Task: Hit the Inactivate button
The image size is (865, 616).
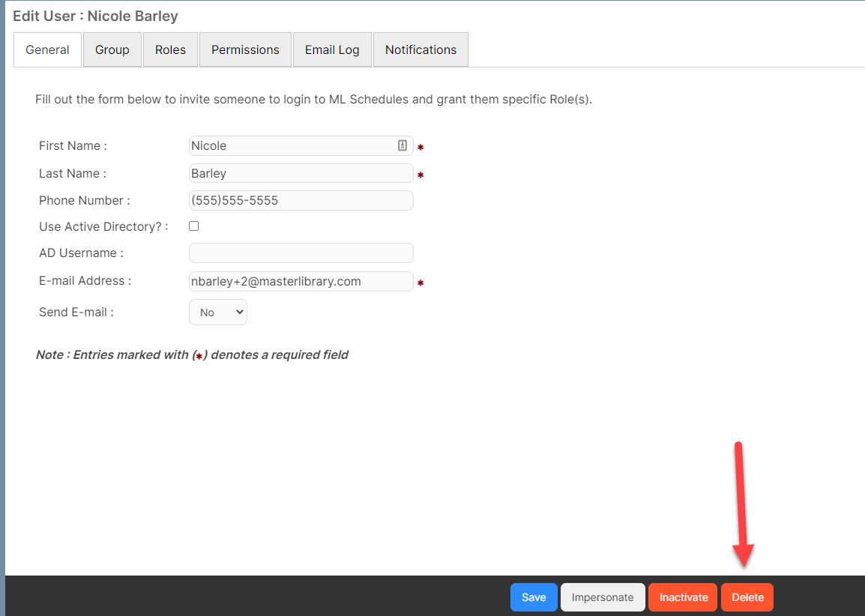Action: point(683,597)
